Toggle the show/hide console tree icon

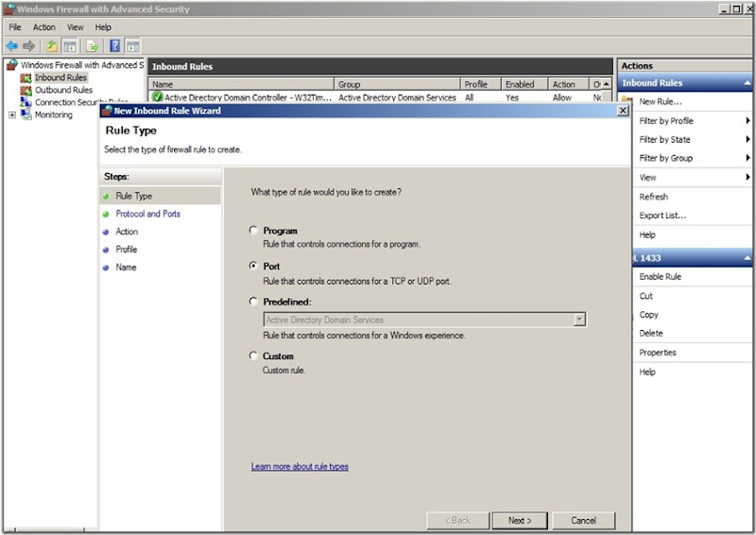tap(70, 46)
